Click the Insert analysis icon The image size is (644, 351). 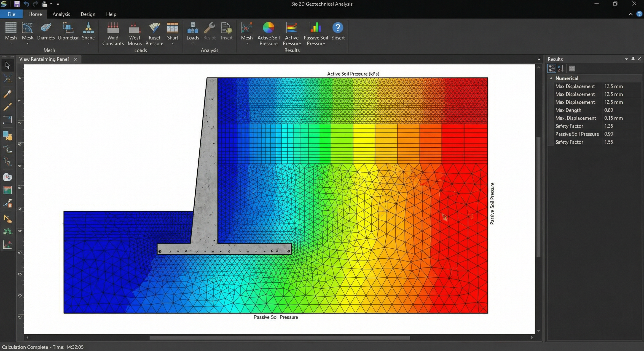226,28
